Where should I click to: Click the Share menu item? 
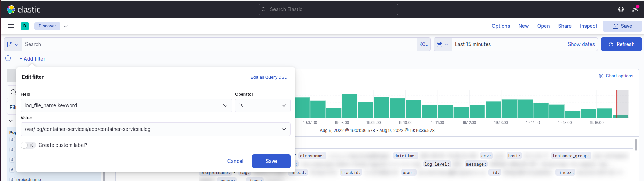click(565, 26)
